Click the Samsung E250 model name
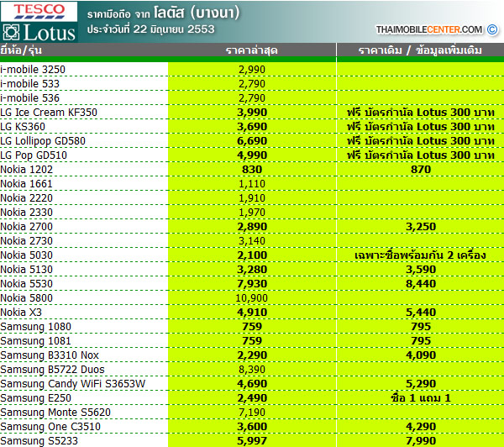Screen dimensions: 504x447 point(35,397)
